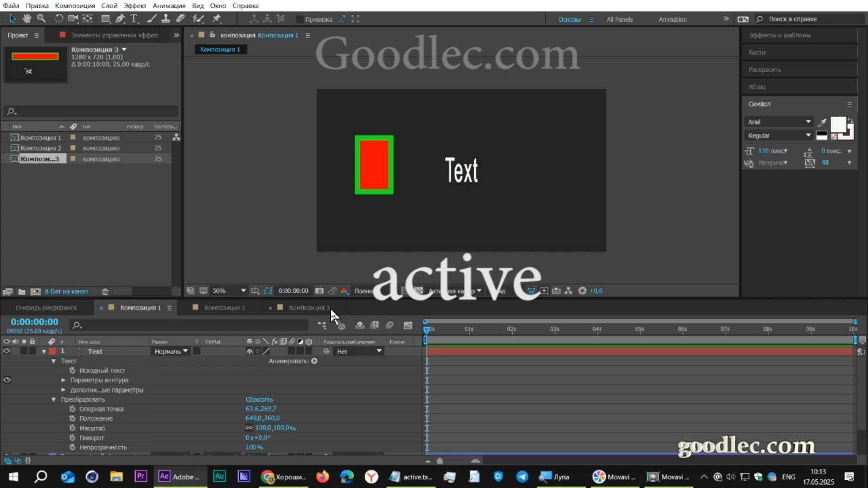The width and height of the screenshot is (868, 488).
Task: Collapse the Преобразовать property group
Action: point(53,399)
